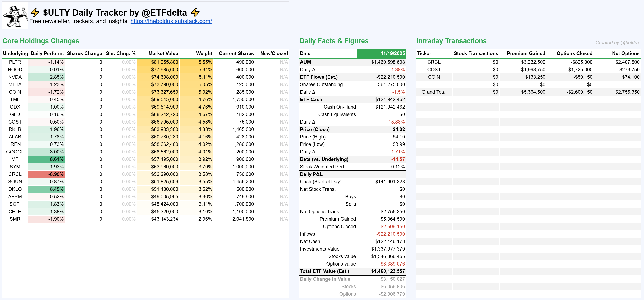Select the Price (Close) $4.02 cell
Viewport: 644px width, 300px height.
pyautogui.click(x=399, y=129)
